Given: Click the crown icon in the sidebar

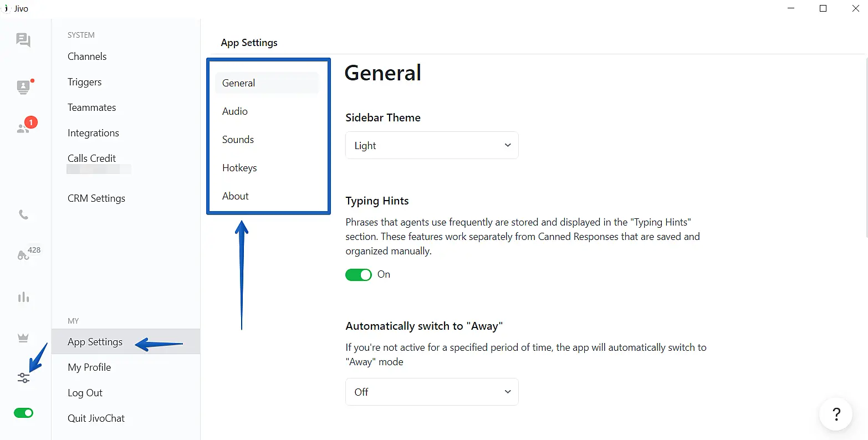Looking at the screenshot, I should [x=23, y=338].
